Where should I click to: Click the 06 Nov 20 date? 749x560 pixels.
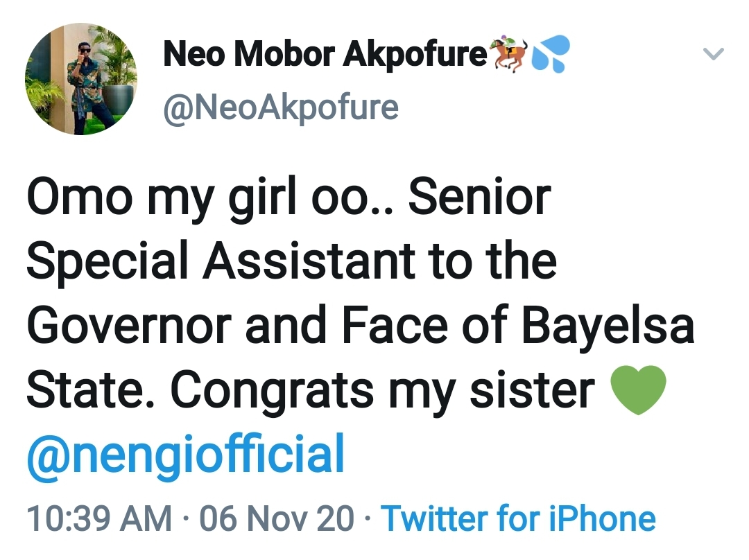point(276,519)
